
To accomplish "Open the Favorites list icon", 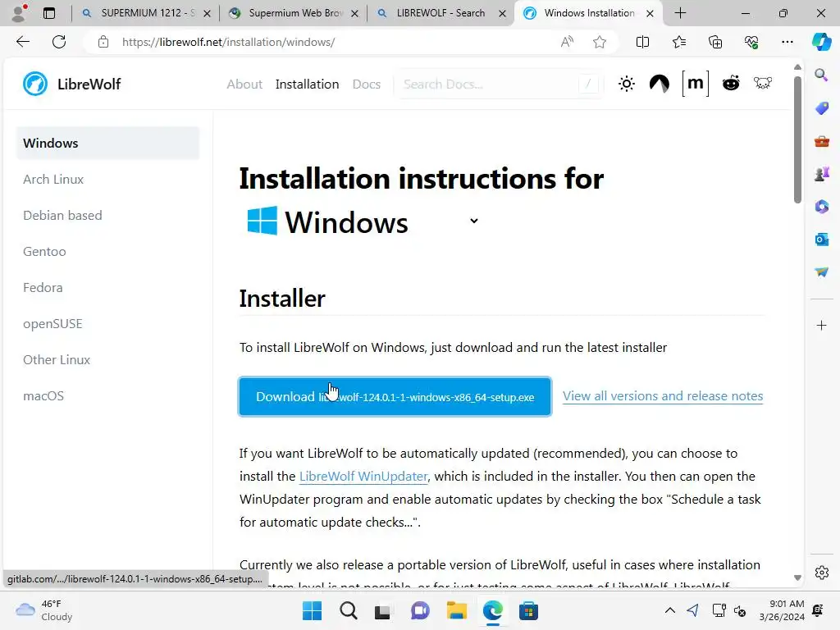I will pos(678,42).
